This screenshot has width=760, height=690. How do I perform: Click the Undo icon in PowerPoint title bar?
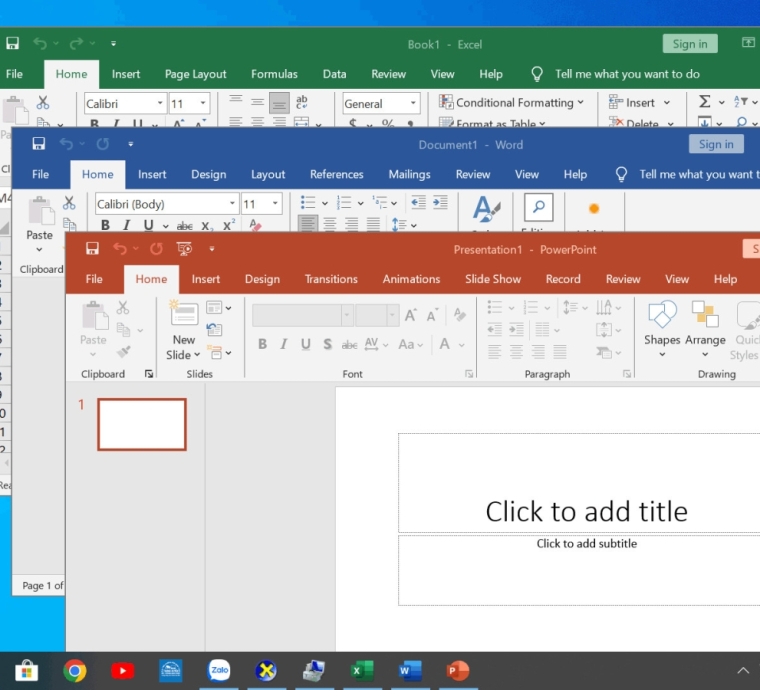tap(120, 249)
